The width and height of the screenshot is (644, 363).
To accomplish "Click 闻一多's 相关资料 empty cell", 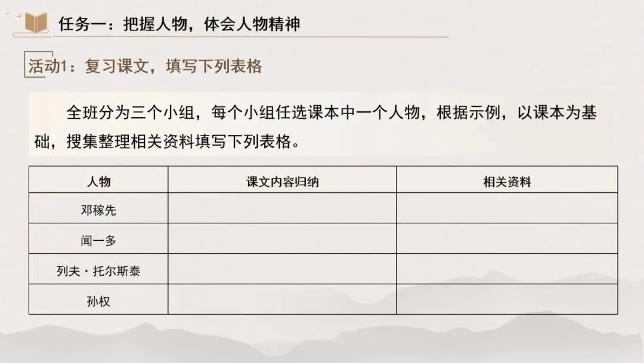I will tap(507, 240).
